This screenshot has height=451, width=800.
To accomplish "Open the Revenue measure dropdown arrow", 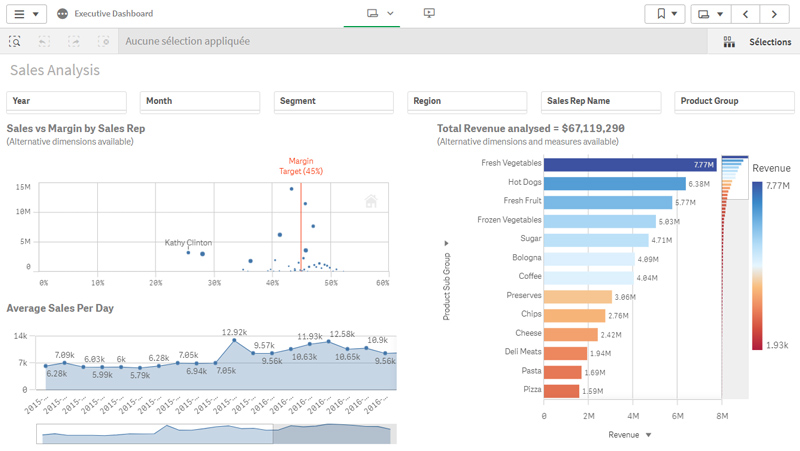I will click(648, 435).
